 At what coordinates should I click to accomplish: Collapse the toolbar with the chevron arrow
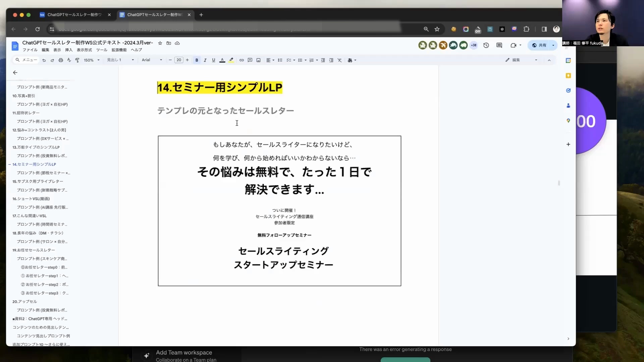[549, 60]
